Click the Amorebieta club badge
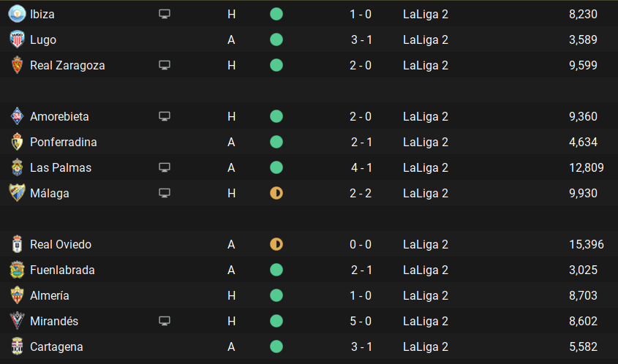This screenshot has height=364, width=618. coord(16,116)
